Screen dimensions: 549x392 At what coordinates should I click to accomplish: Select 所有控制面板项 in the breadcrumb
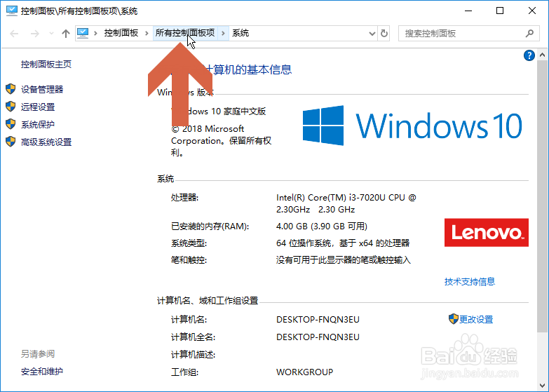point(185,33)
